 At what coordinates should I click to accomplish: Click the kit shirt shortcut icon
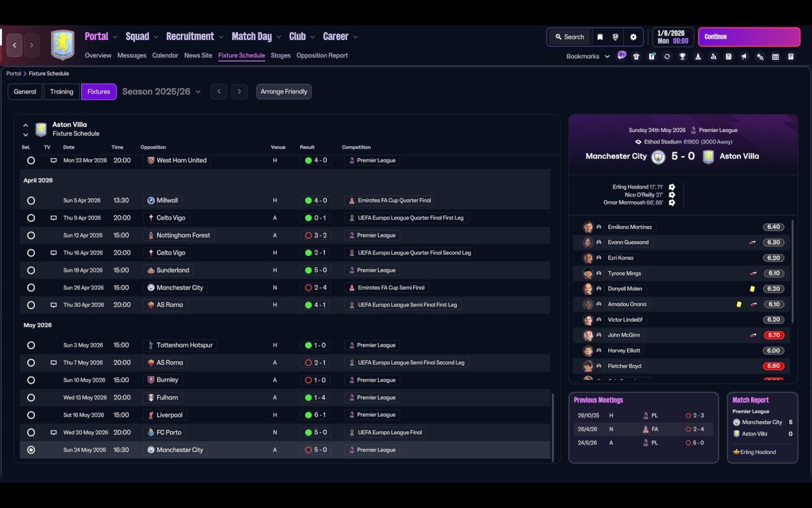point(636,57)
